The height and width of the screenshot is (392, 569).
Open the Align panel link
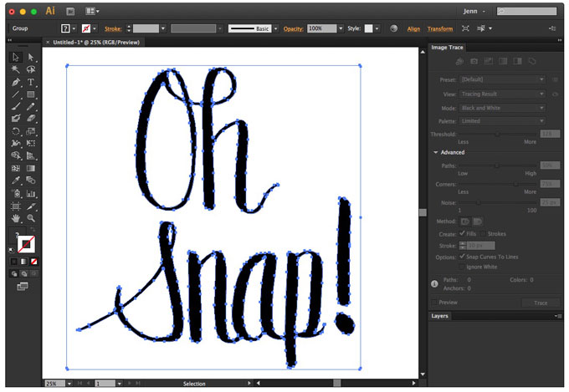(413, 28)
